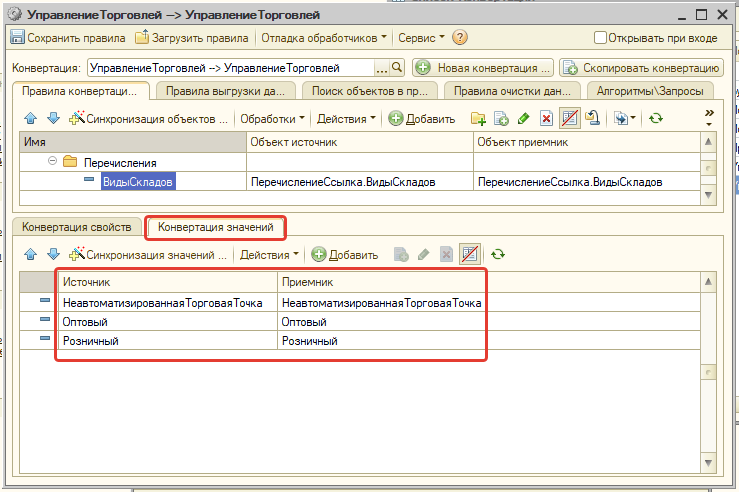This screenshot has height=492, width=739.
Task: Switch to Правила конвертации tab
Action: pos(80,91)
